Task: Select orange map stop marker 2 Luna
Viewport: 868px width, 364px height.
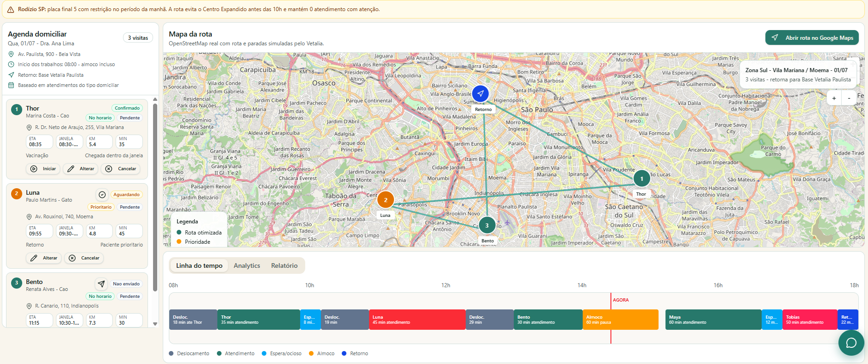Action: (386, 200)
